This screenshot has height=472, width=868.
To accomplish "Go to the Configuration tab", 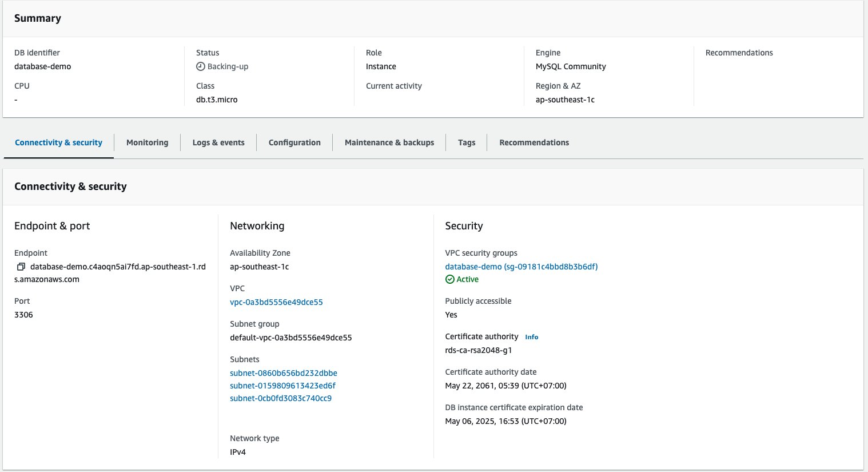I will (x=294, y=142).
